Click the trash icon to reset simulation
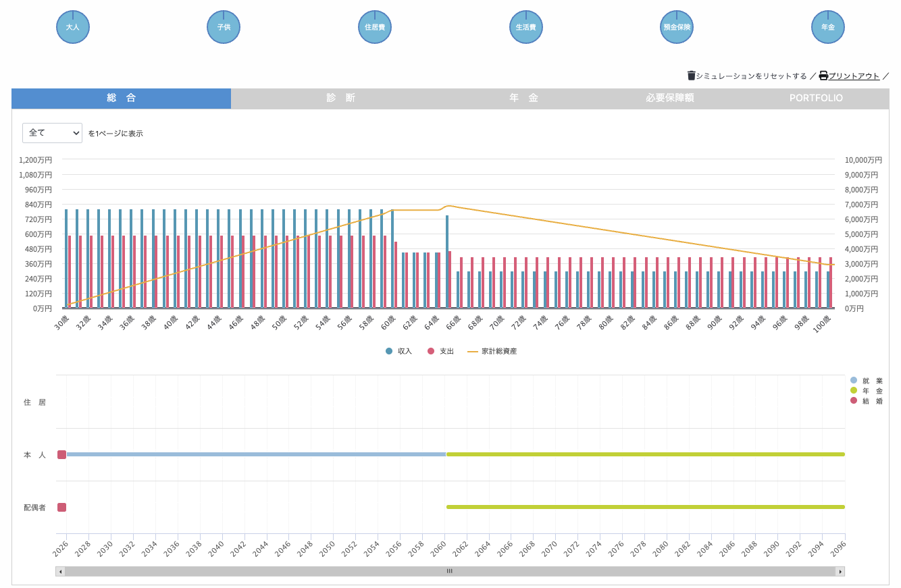The width and height of the screenshot is (901, 588). tap(692, 76)
